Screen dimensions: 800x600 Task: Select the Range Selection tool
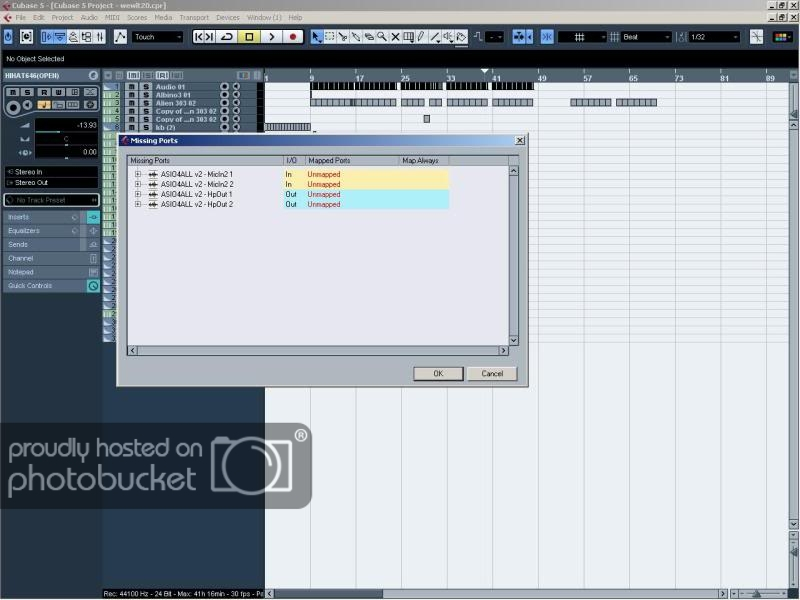[330, 37]
